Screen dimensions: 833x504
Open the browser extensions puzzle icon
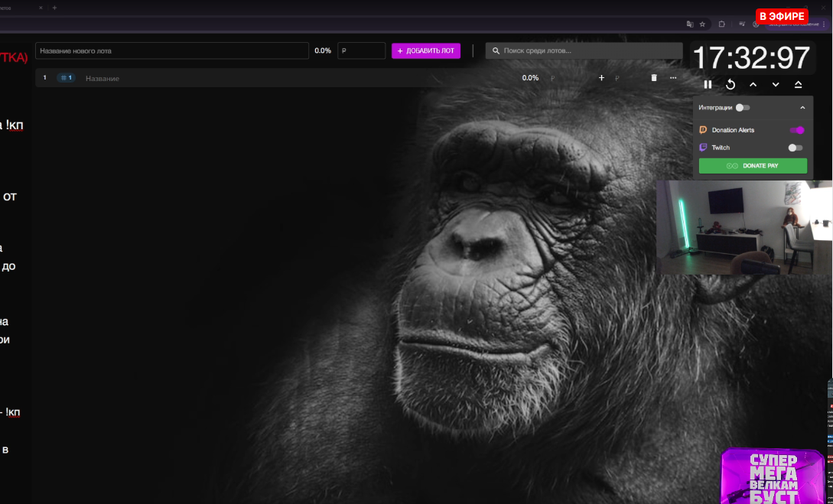pos(721,24)
